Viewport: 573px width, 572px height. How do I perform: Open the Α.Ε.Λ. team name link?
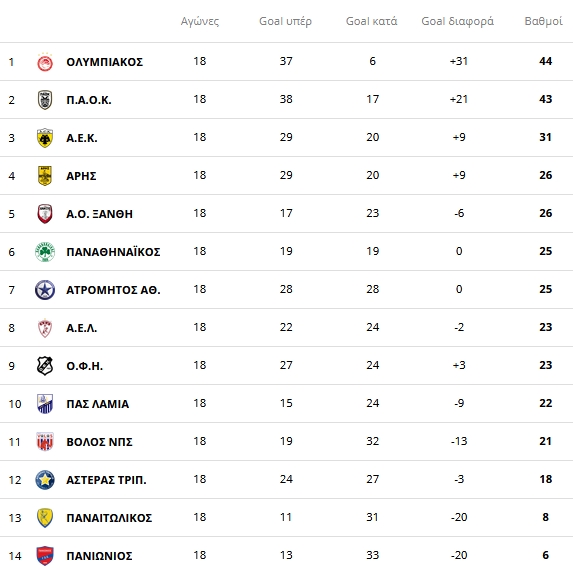81,328
